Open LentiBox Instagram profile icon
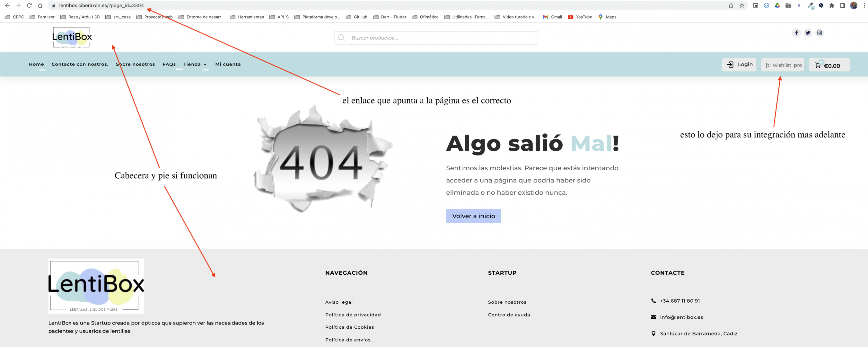 coord(820,33)
